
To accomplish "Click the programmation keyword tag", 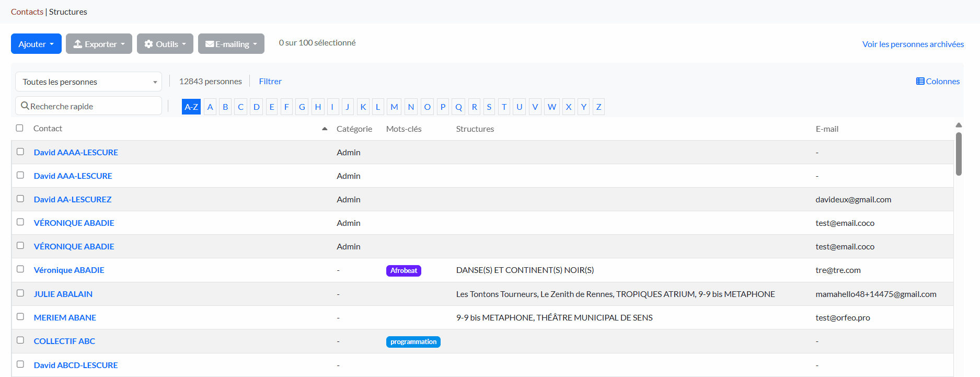I will (x=413, y=342).
